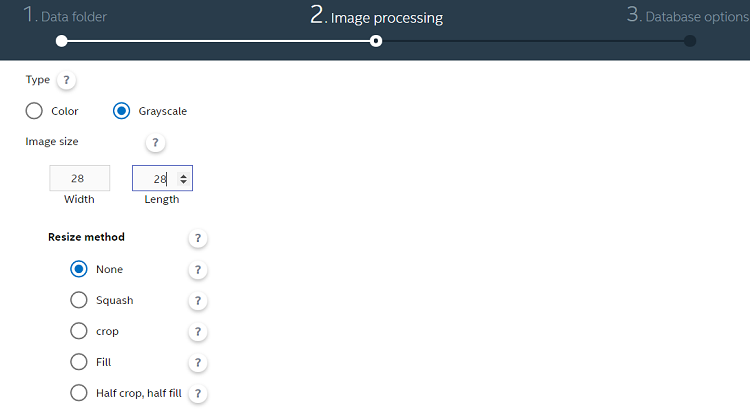
Task: Show help for Half crop, half fill
Action: (x=198, y=394)
